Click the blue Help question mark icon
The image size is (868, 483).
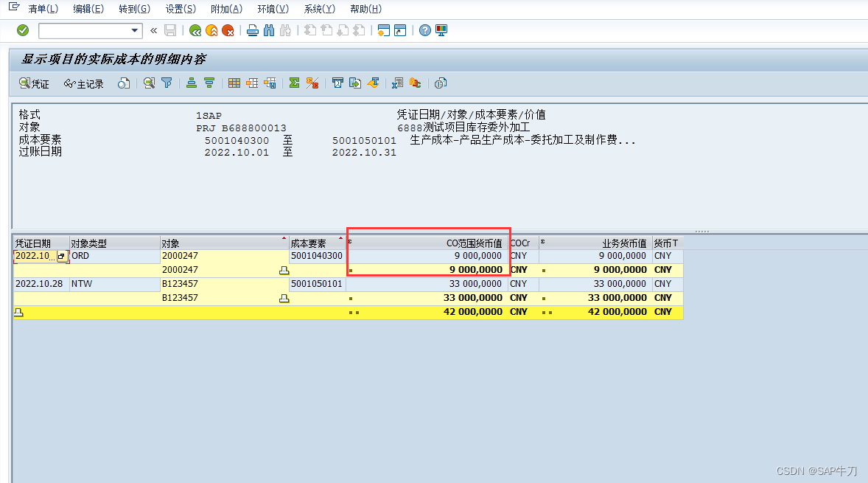tap(424, 30)
